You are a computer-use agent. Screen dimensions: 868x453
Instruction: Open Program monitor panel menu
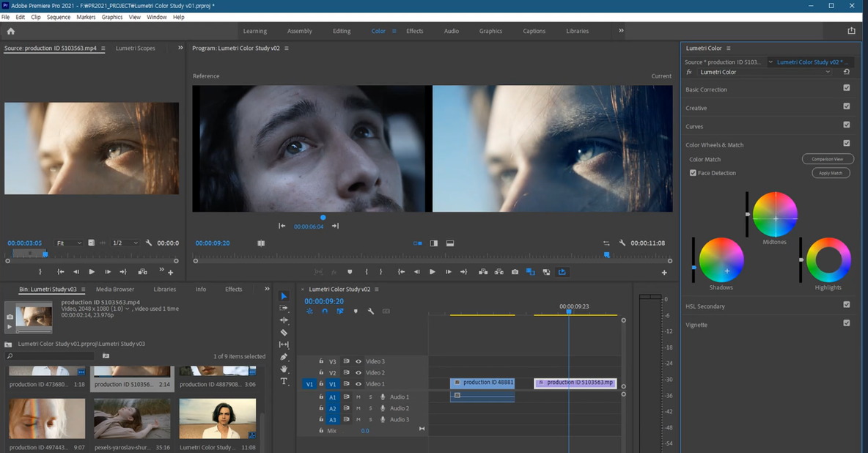coord(287,48)
